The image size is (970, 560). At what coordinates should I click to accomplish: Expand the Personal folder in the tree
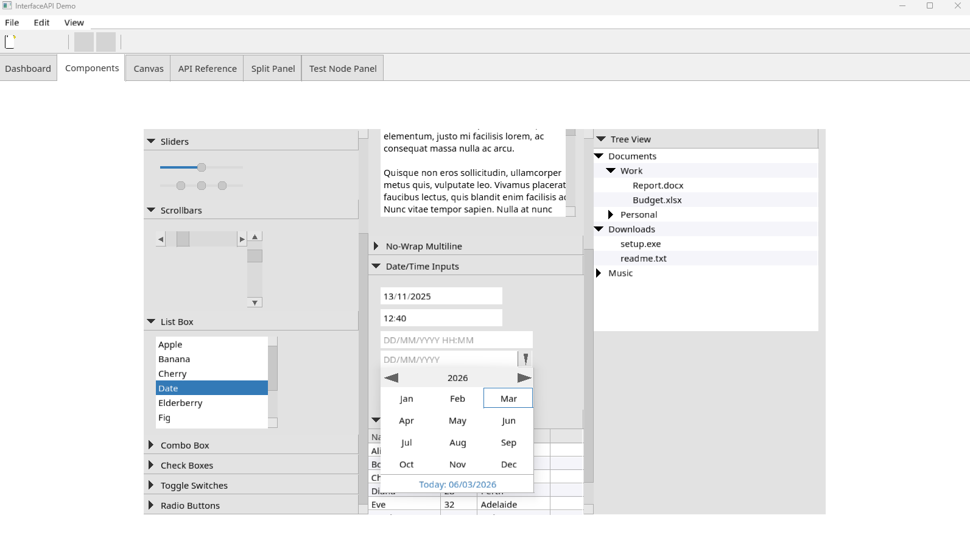pos(611,214)
